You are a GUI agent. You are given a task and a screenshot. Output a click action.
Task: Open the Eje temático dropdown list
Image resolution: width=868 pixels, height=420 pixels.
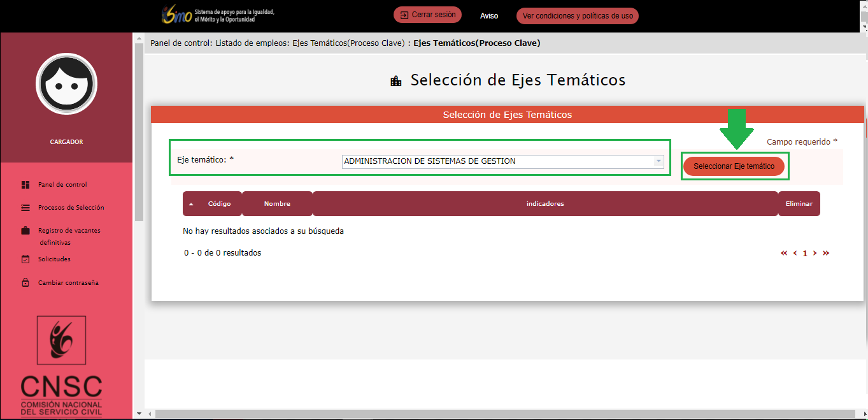pos(658,162)
